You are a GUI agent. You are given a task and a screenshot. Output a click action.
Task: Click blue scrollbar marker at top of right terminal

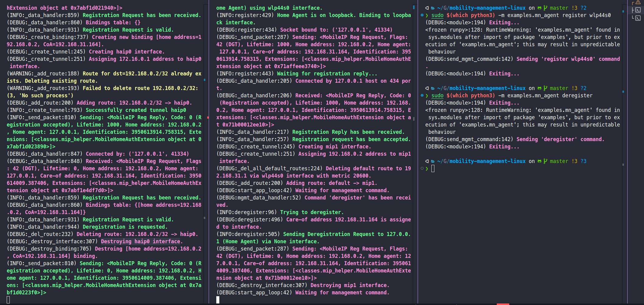tap(623, 11)
